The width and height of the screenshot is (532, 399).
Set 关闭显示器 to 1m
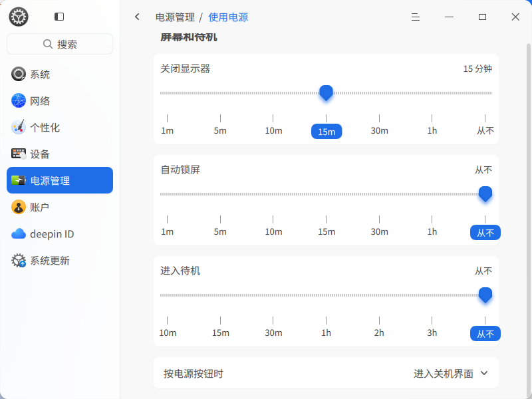pyautogui.click(x=168, y=130)
